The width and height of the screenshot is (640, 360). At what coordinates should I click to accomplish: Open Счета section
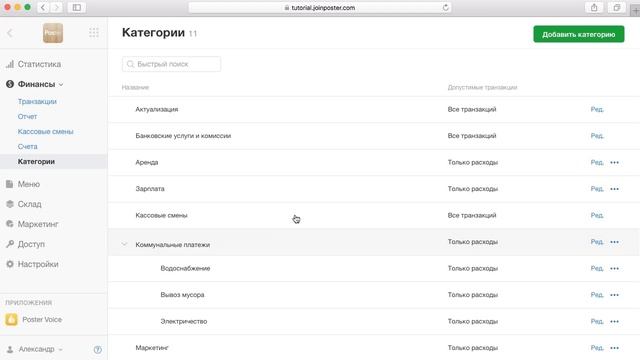pos(27,146)
